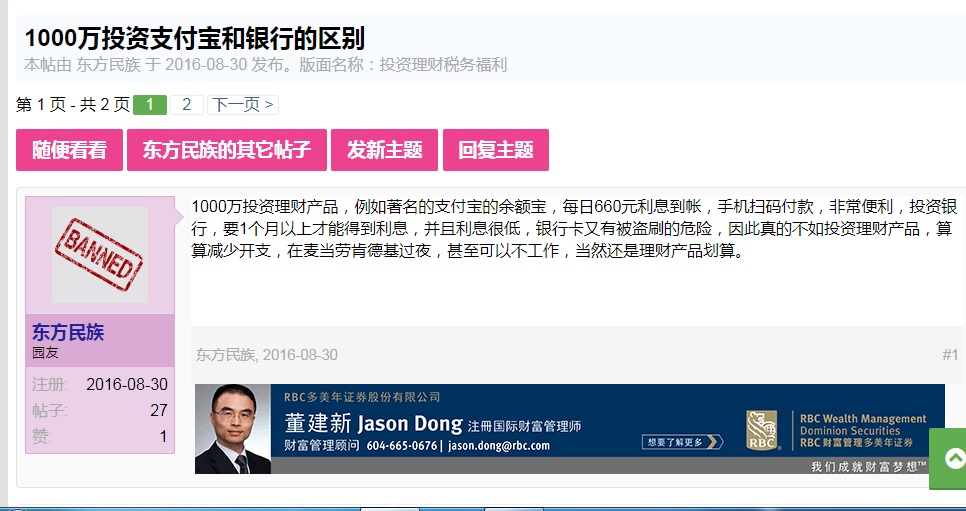Click 发新主题 to start a new topic
The width and height of the screenshot is (966, 511).
pos(384,150)
